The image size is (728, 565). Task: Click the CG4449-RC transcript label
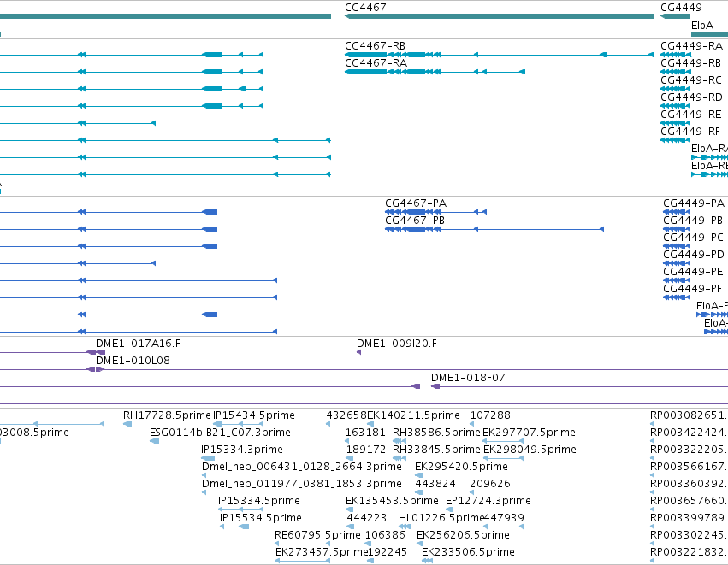[x=691, y=80]
